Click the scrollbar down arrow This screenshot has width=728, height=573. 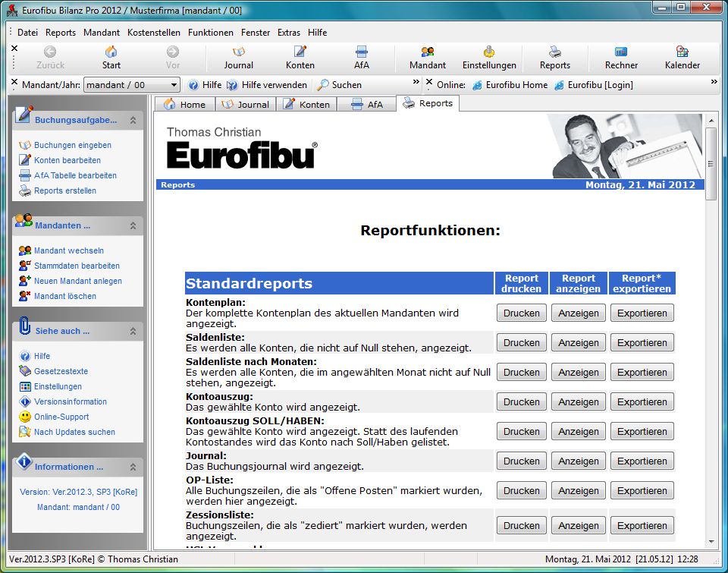pos(711,541)
